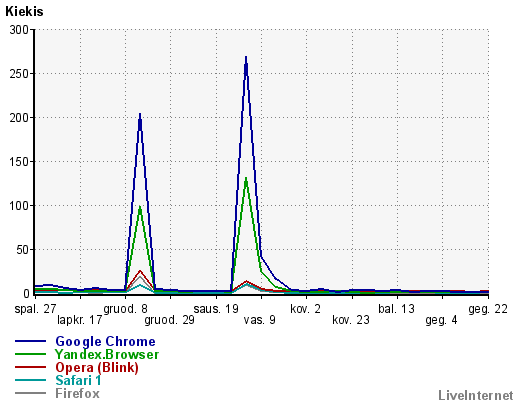Screen dimensions: 520x405
Task: Click the green Yandex peak near 130
Action: pos(246,178)
